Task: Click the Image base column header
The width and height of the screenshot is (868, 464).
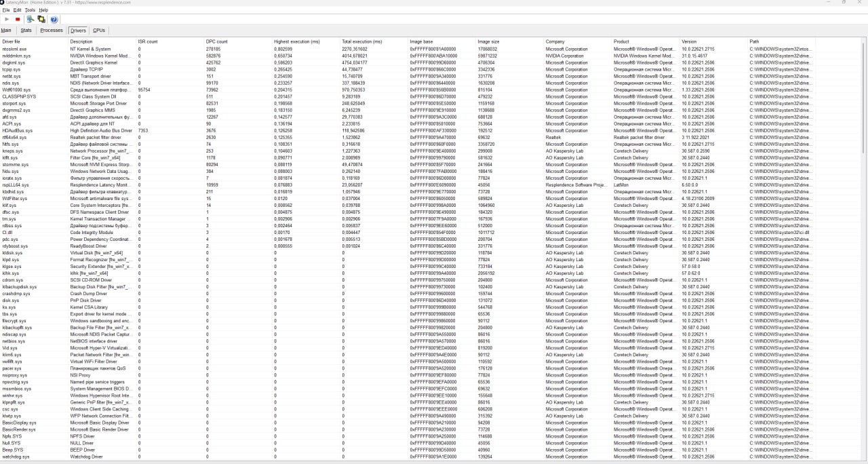Action: (442, 41)
